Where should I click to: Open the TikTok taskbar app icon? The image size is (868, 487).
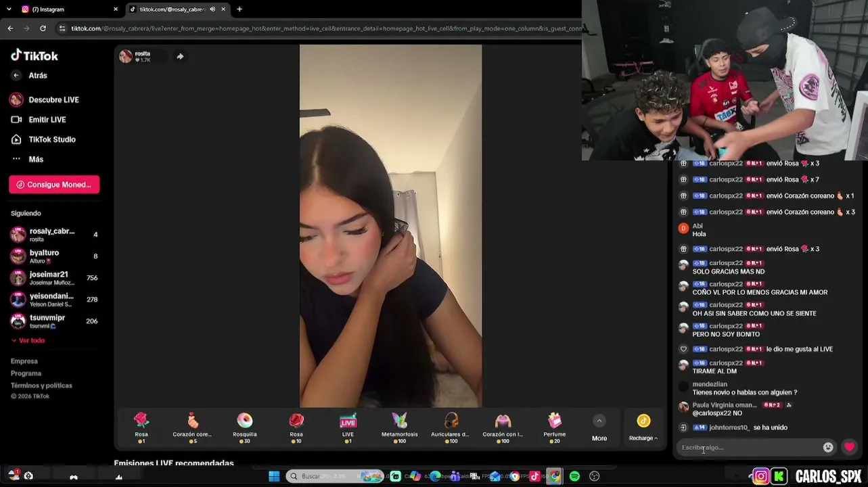pyautogui.click(x=534, y=476)
